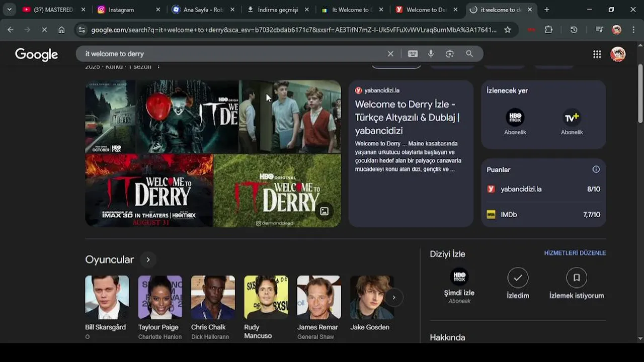This screenshot has width=644, height=362.
Task: Open the yabancidizi.la Welcome to Derry result
Action: point(407,117)
